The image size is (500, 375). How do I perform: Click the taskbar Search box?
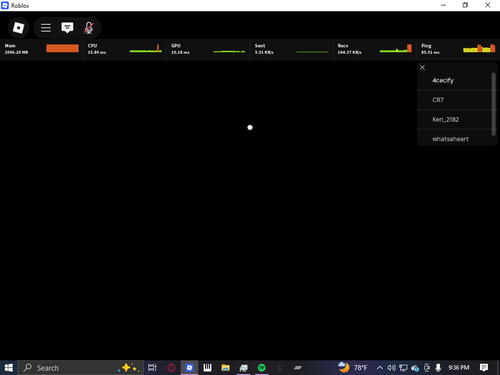click(x=80, y=368)
